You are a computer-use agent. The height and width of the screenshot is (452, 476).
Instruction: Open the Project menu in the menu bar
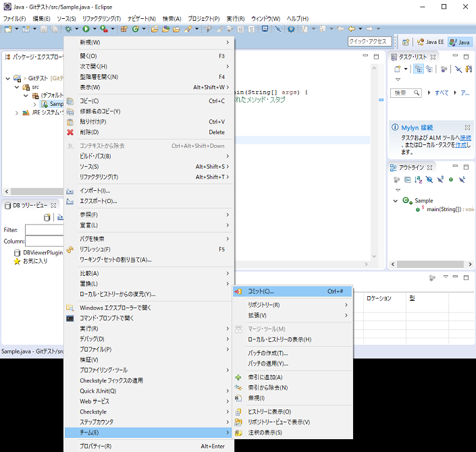[x=203, y=18]
